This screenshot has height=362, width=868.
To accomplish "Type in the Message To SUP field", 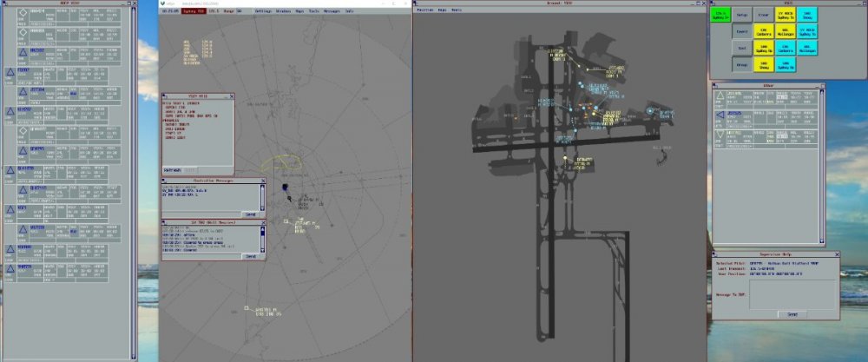I will 791,294.
